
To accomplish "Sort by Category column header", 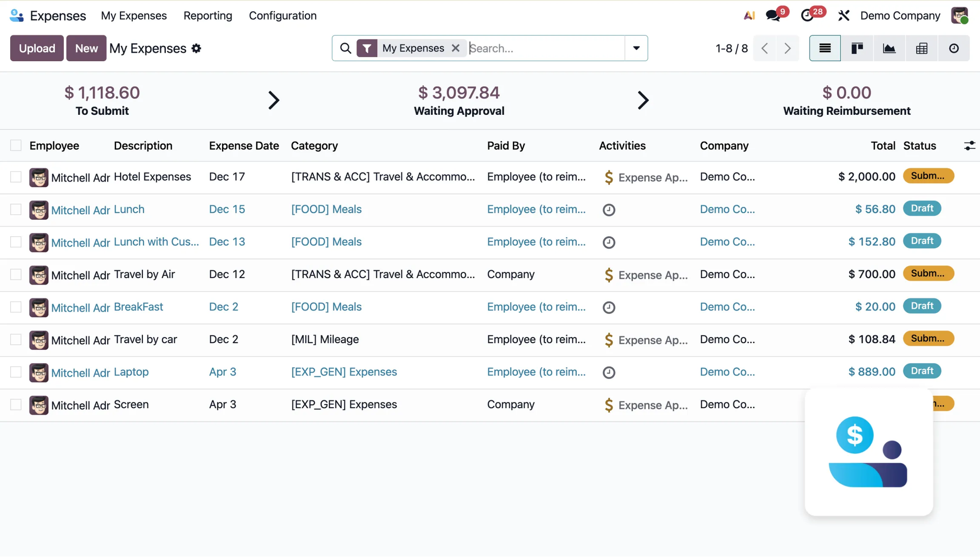I will 314,146.
